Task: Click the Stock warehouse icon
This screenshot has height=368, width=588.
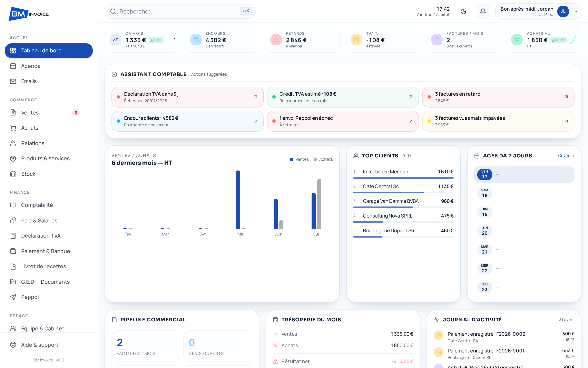Action: (13, 174)
